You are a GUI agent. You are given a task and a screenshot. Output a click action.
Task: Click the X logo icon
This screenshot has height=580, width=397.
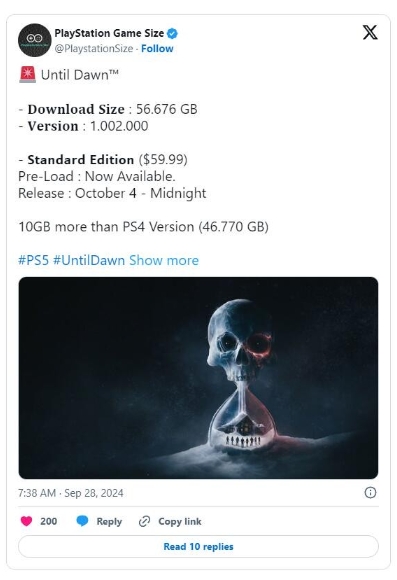[370, 33]
